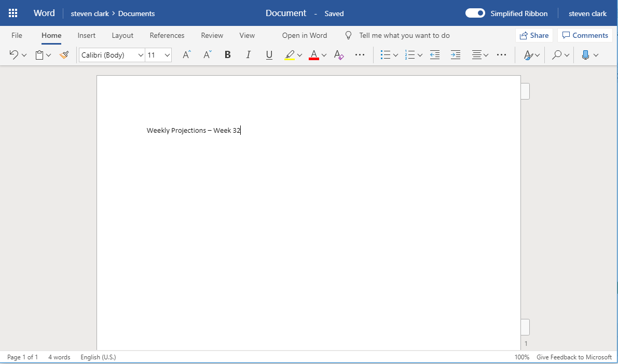Apply the red font color swatch
The width and height of the screenshot is (618, 364).
[313, 55]
